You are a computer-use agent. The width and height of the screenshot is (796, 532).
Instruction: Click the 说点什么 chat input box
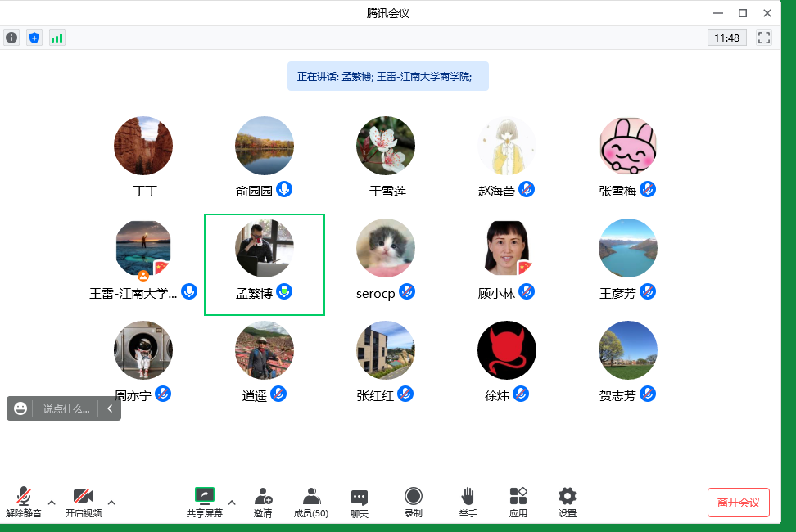66,408
